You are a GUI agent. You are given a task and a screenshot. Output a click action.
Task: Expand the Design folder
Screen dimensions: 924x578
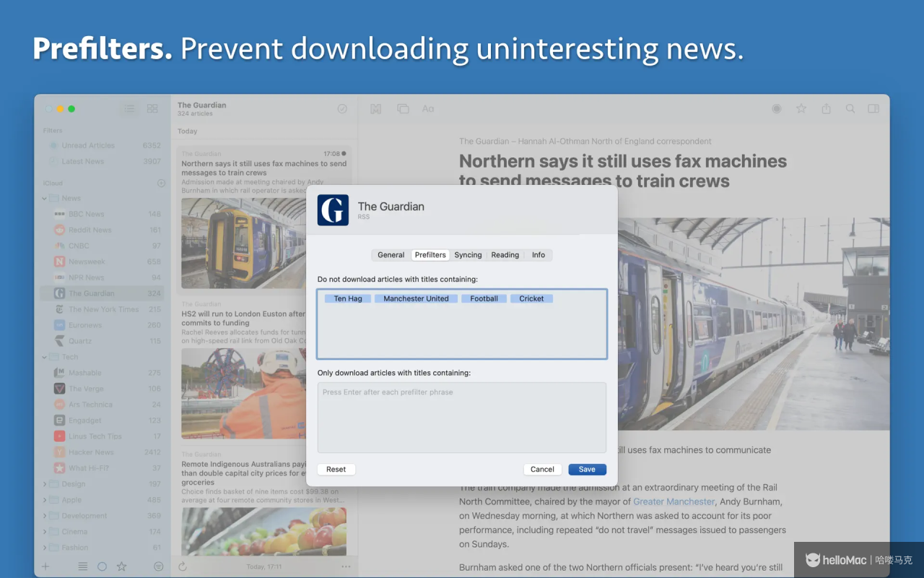44,484
